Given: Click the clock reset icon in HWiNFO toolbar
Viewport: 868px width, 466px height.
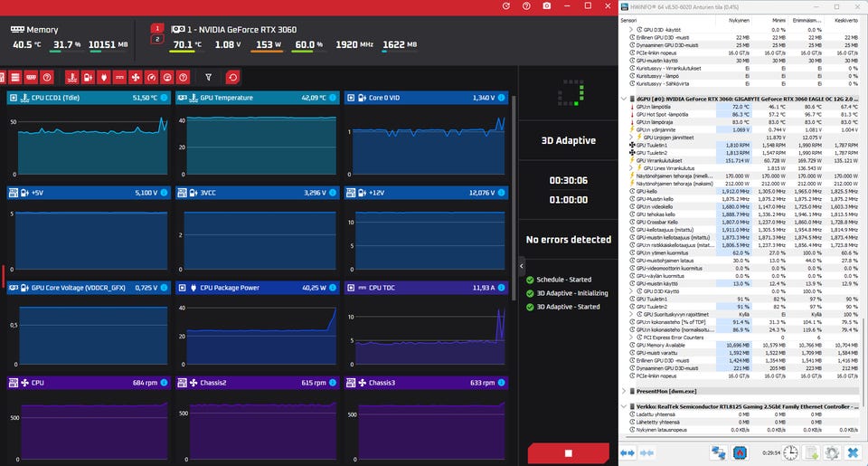Looking at the screenshot, I should (x=790, y=452).
